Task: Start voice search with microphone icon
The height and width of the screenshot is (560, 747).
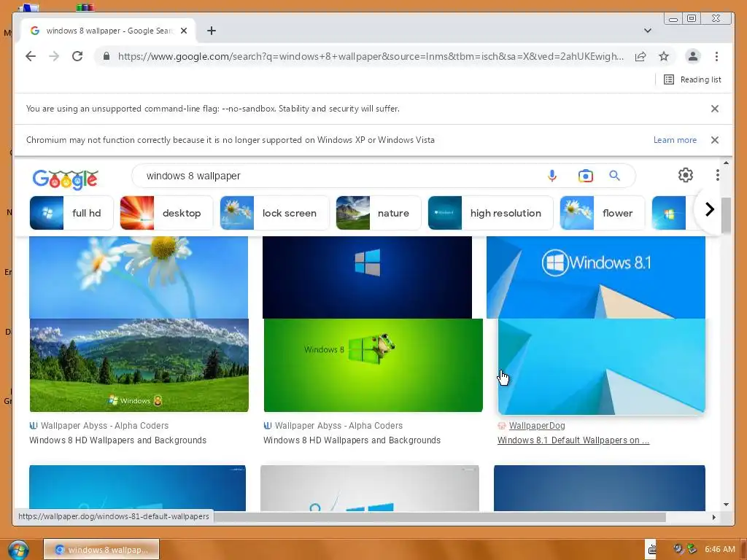Action: [x=552, y=176]
